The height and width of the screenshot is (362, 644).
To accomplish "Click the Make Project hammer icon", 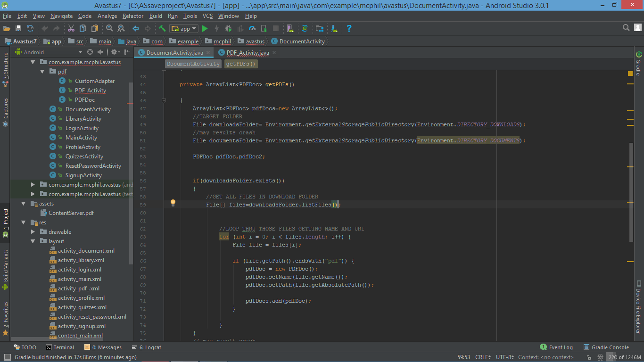I will coord(163,28).
